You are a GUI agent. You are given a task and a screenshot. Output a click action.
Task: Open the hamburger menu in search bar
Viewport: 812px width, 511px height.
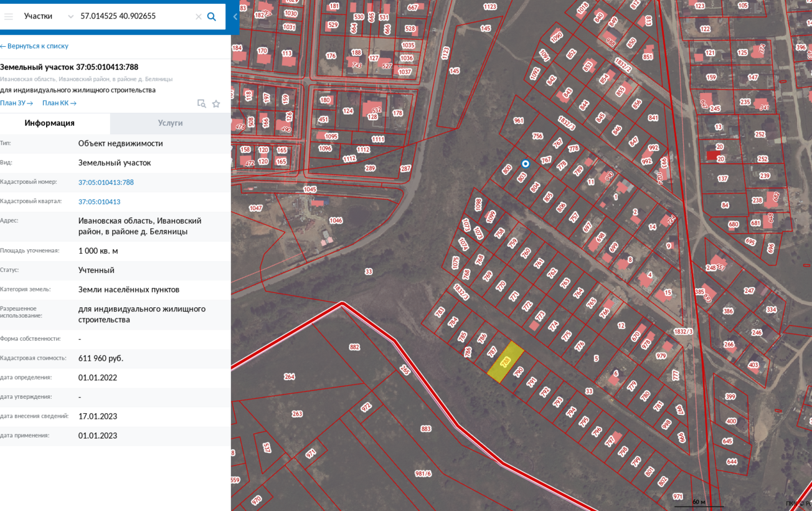coord(9,17)
